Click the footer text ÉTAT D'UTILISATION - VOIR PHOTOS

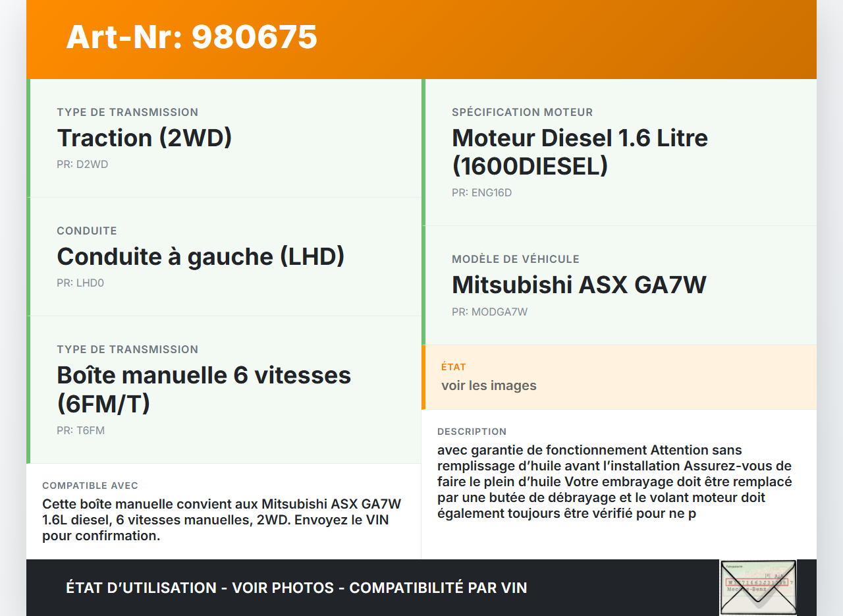point(296,588)
